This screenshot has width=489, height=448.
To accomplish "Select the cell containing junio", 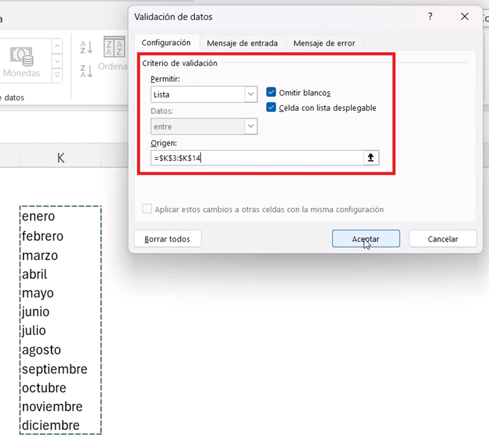I will click(61, 311).
